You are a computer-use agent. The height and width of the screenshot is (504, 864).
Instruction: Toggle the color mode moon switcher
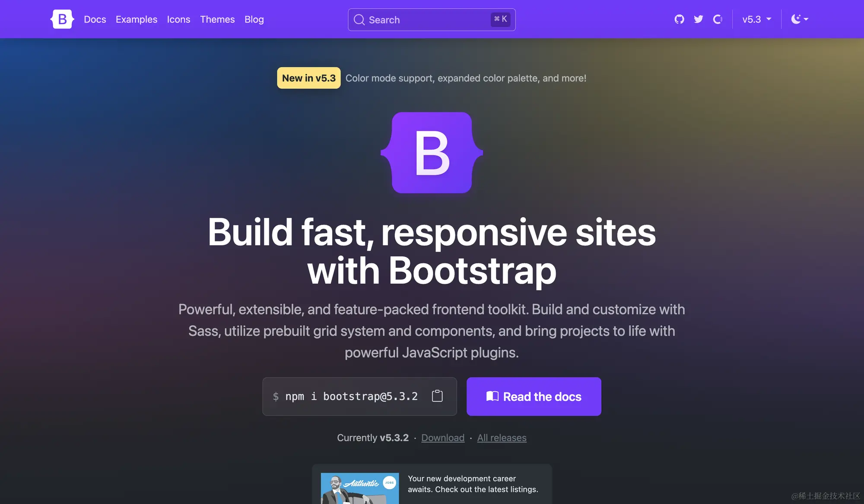[x=800, y=19]
